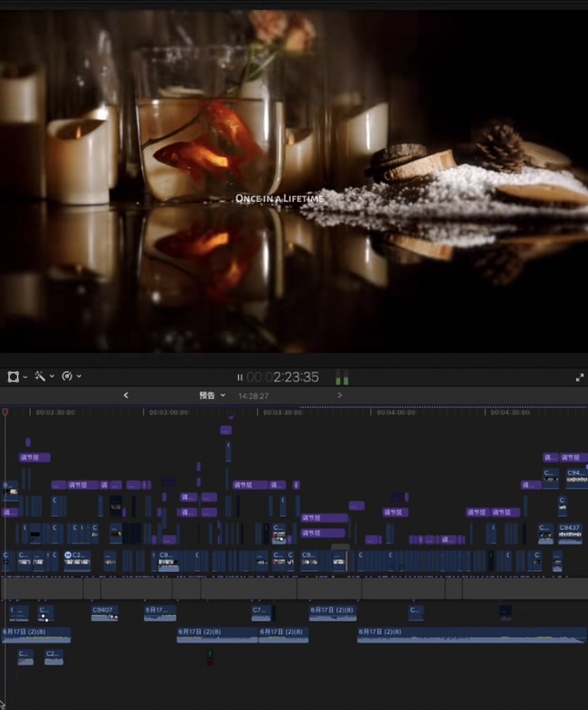The height and width of the screenshot is (710, 588).
Task: Pause playback with the pause button
Action: (240, 377)
